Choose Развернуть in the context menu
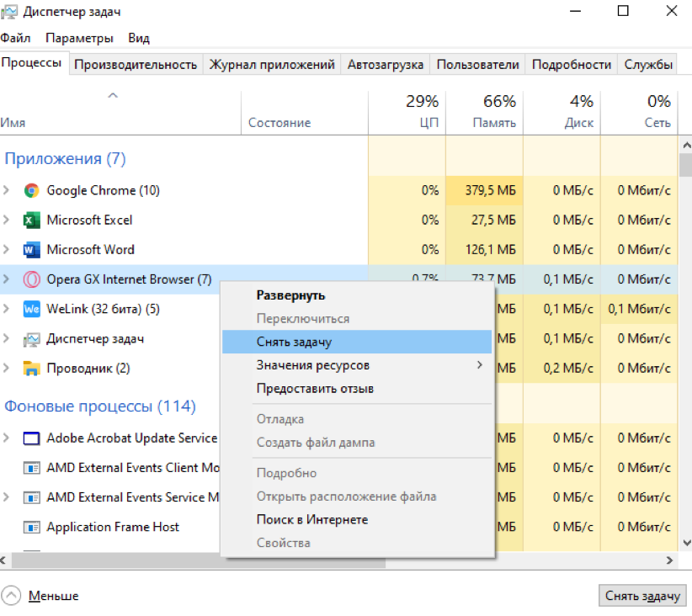 point(357,295)
